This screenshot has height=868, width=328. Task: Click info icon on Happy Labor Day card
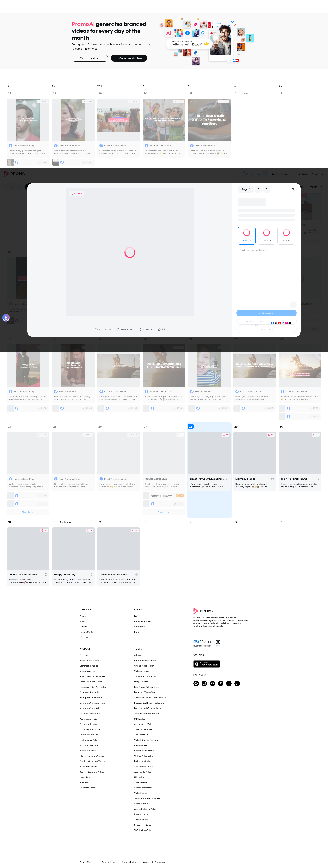[91, 575]
